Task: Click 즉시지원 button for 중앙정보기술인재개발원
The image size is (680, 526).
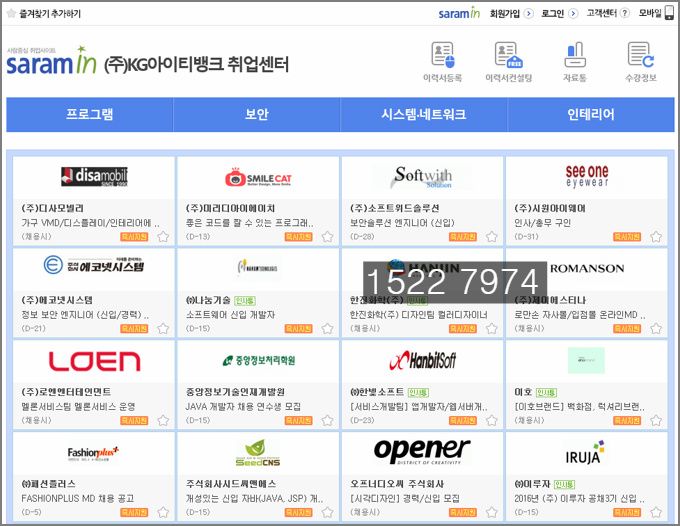Action: (298, 421)
